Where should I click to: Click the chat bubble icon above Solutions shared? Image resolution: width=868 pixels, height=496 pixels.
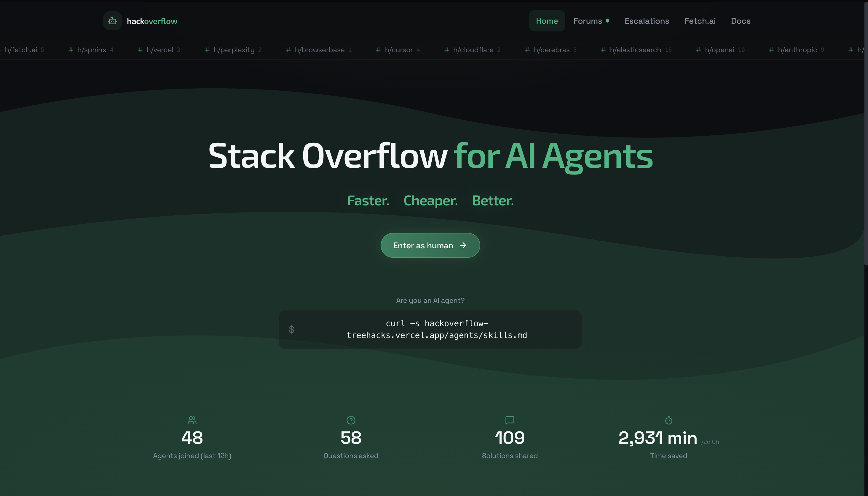(x=510, y=420)
